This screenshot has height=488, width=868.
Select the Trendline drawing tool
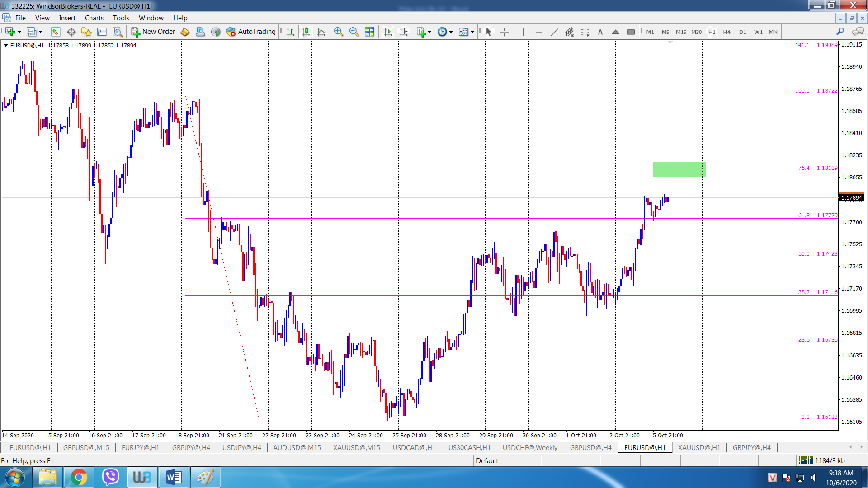coord(554,32)
